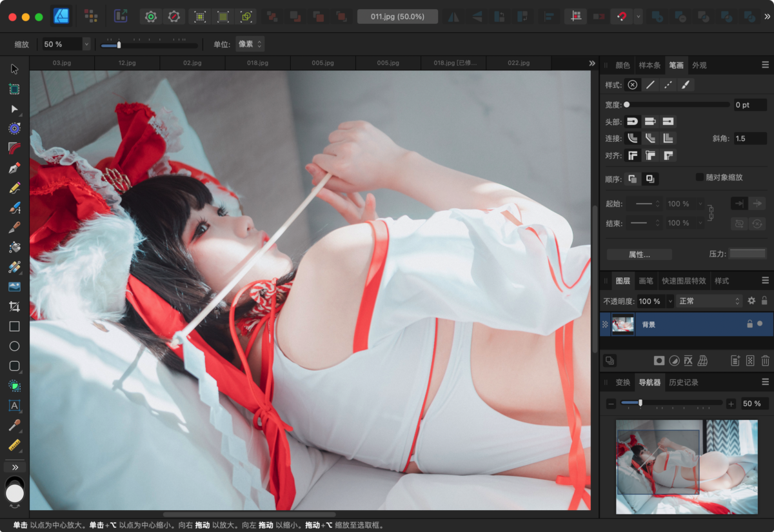Click the flip horizontal toolbar icon
The image size is (774, 532).
click(x=454, y=17)
